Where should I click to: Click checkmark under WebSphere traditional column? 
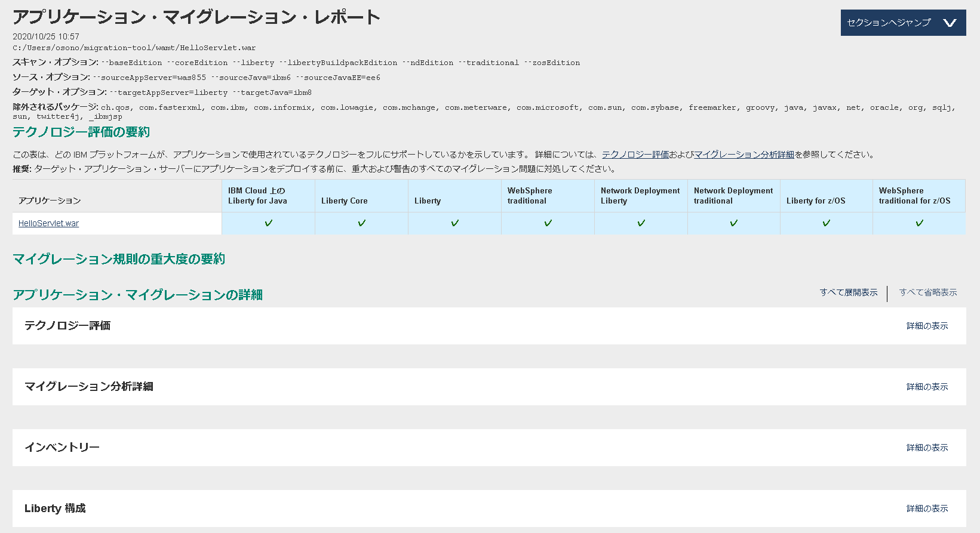(x=548, y=223)
